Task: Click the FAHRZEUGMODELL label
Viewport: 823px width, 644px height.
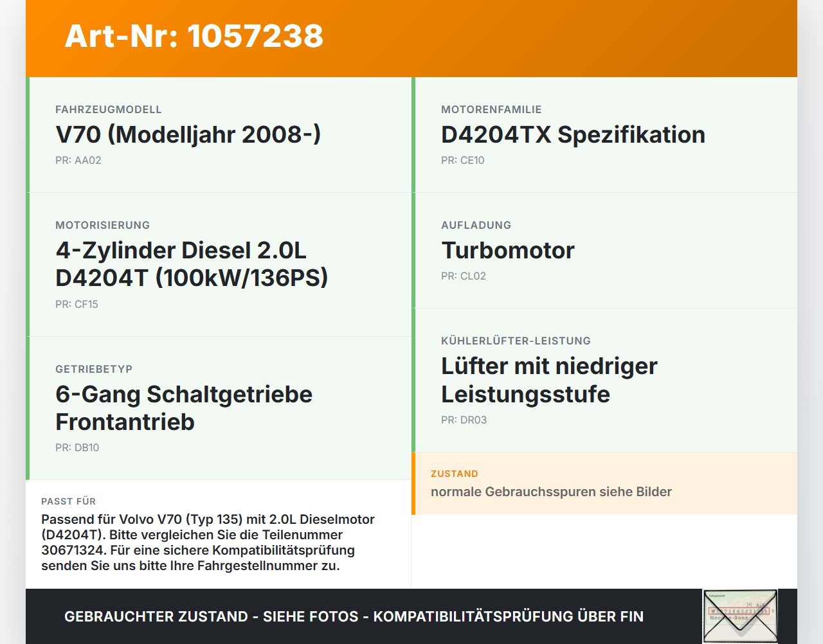Action: coord(109,110)
